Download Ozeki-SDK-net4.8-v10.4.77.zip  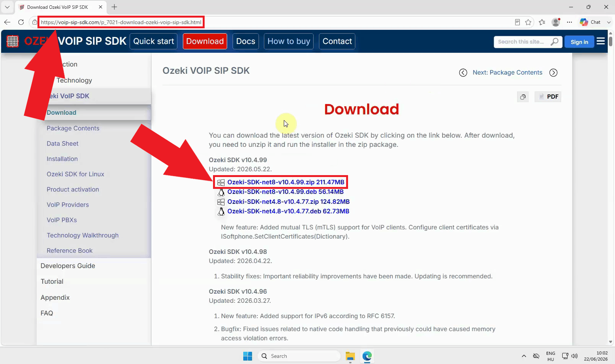(x=288, y=201)
